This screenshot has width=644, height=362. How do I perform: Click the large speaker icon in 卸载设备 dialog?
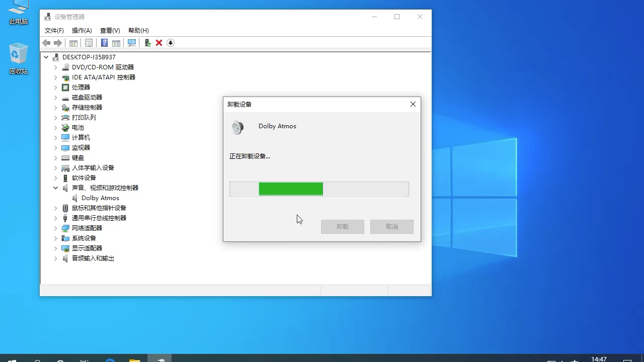[237, 128]
